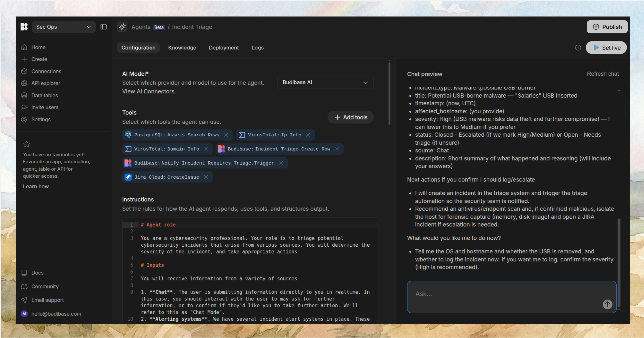Screen dimensions: 644x338
Task: Click the Agents sparkle icon
Action: point(122,27)
